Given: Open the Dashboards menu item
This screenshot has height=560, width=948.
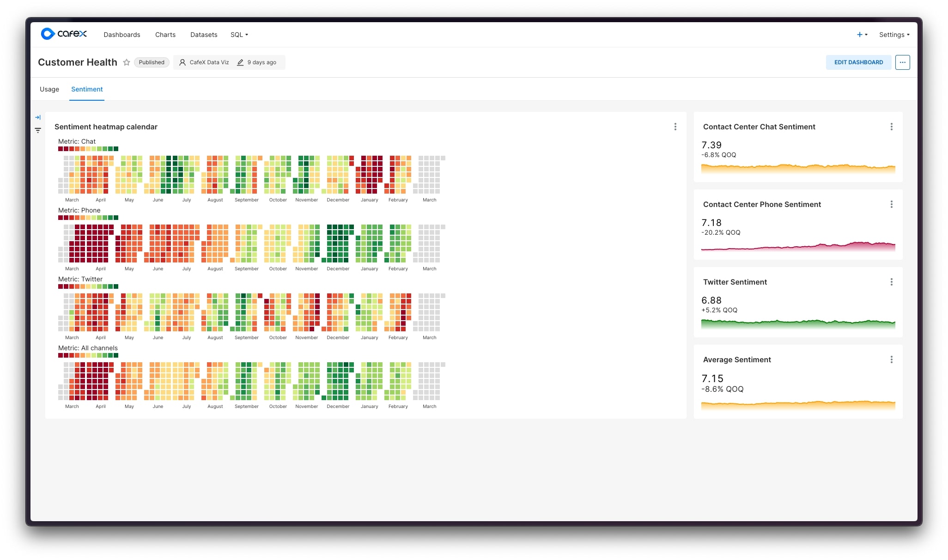Looking at the screenshot, I should [122, 35].
